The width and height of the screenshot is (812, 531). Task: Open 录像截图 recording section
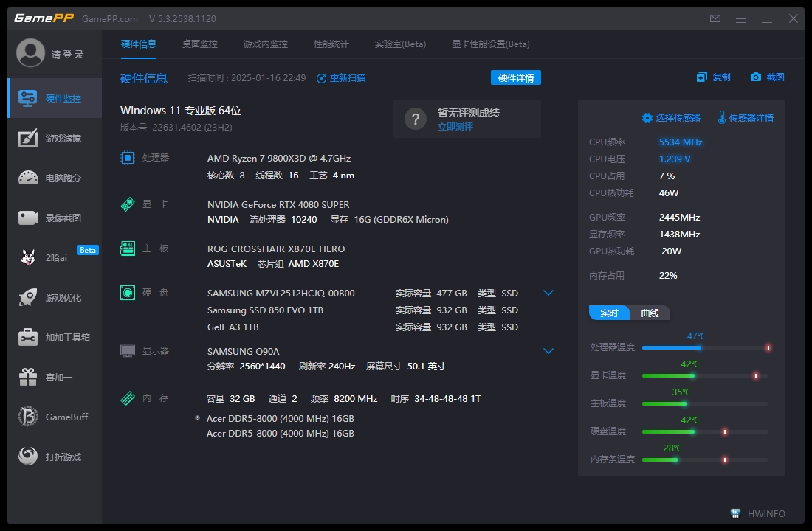tap(55, 218)
